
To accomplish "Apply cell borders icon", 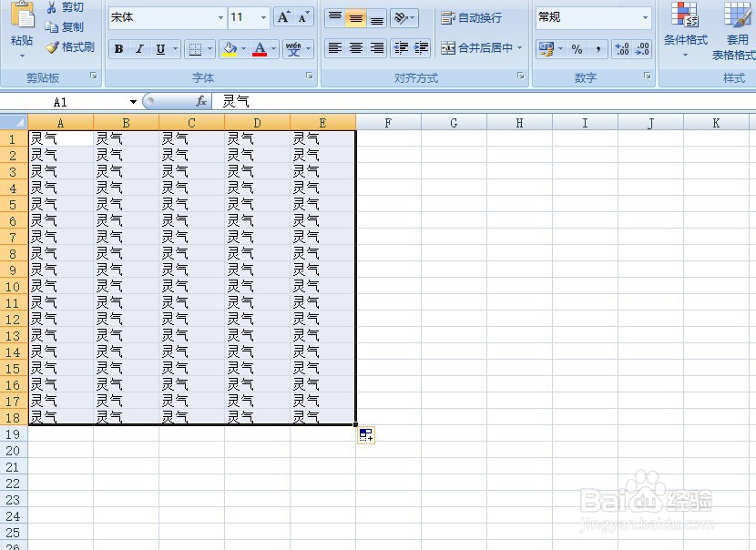I will (x=195, y=48).
